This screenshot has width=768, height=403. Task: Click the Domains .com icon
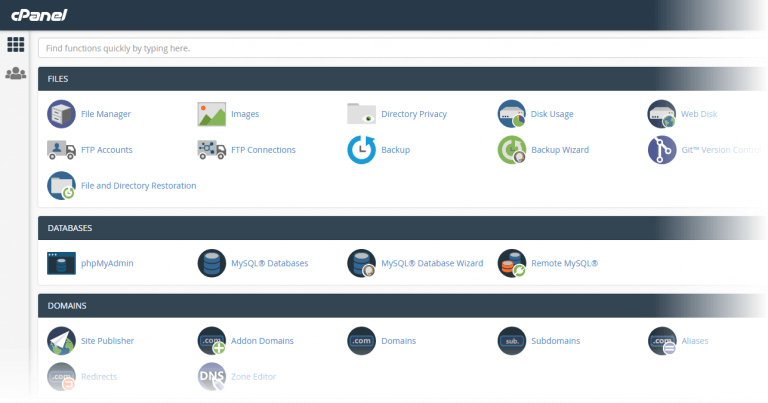click(x=361, y=341)
